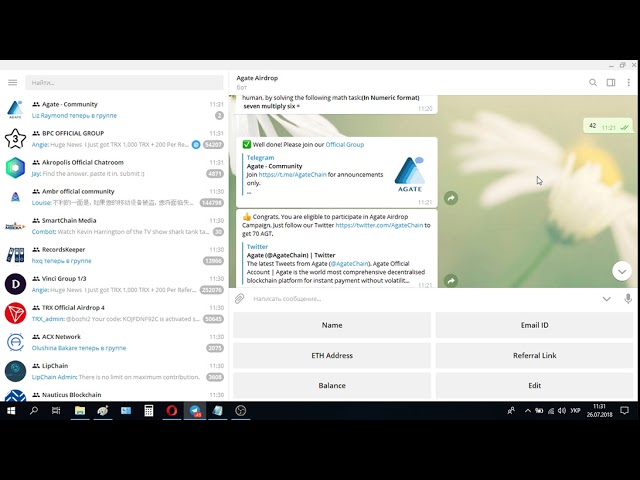The image size is (640, 480).
Task: Open Opera browser from the taskbar
Action: (x=172, y=411)
